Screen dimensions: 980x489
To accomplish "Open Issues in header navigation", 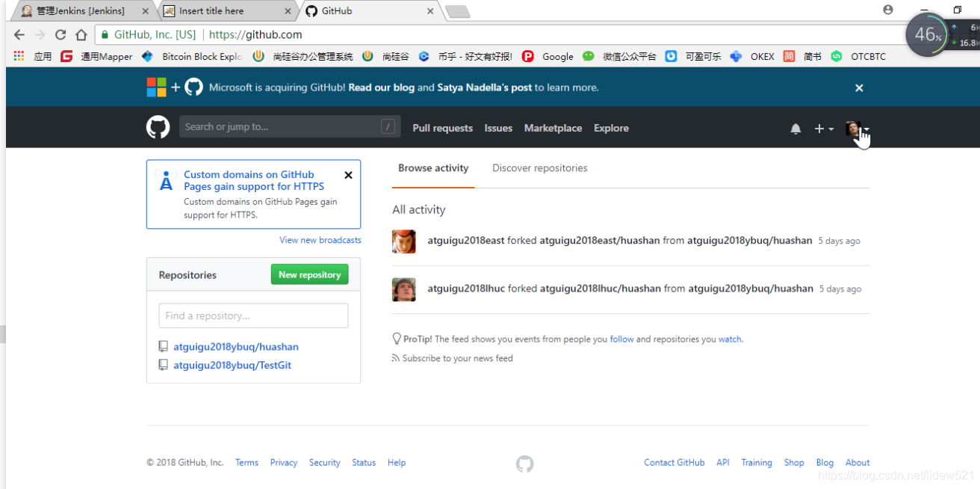I will click(498, 128).
